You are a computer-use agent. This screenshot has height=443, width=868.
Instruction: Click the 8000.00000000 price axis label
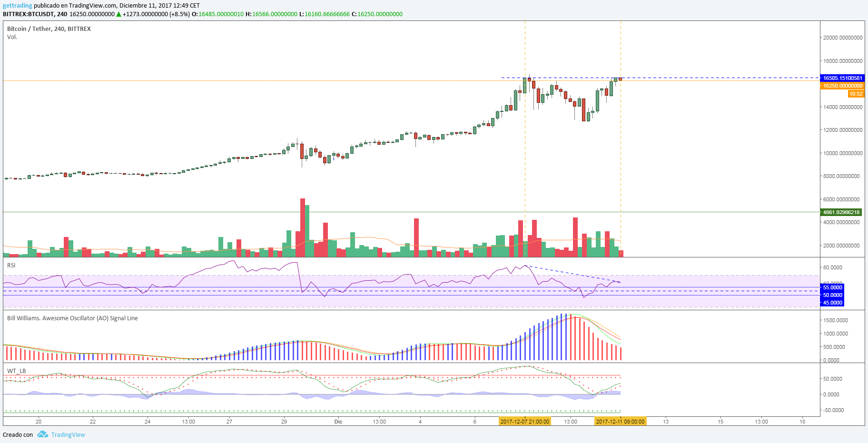(841, 176)
